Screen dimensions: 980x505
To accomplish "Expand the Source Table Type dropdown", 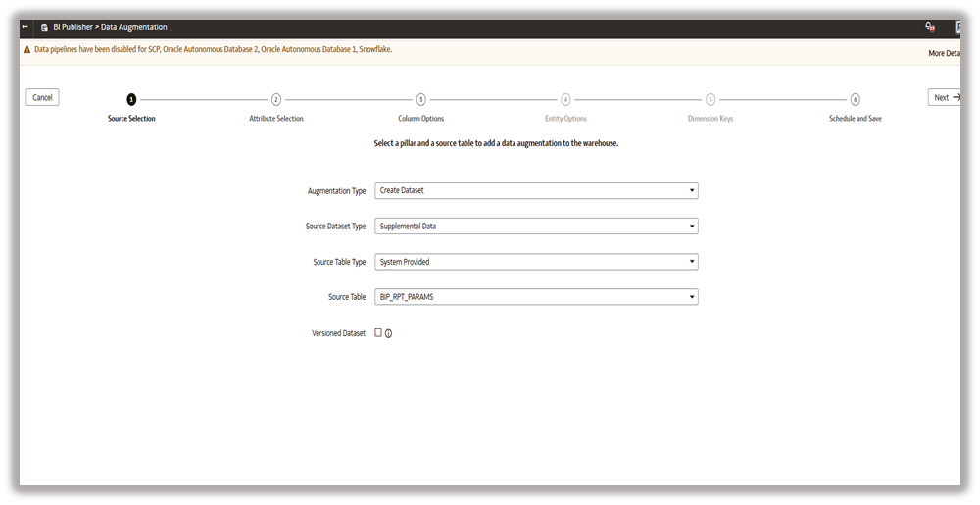I will (536, 262).
